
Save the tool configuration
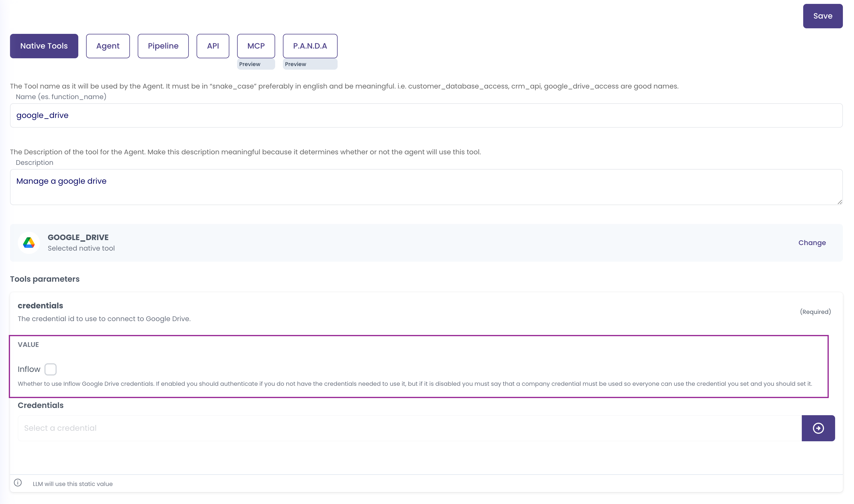coord(822,16)
